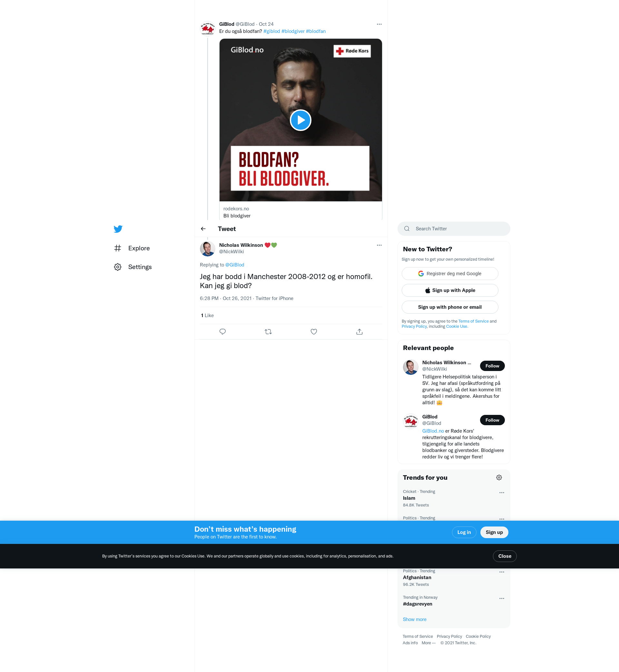Screen dimensions: 619x672
Task: Like the tweet with the heart icon
Action: (313, 331)
